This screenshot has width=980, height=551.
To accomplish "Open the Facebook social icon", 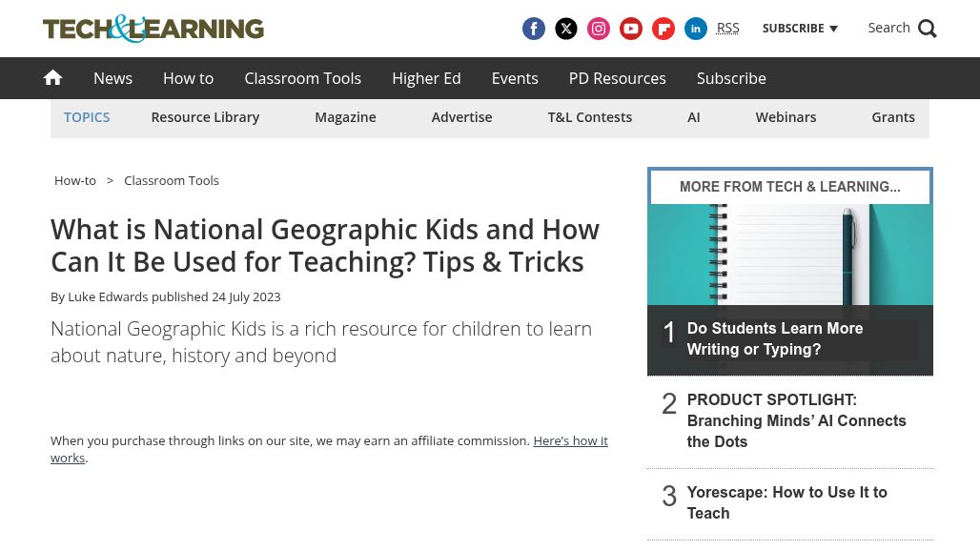I will (534, 29).
